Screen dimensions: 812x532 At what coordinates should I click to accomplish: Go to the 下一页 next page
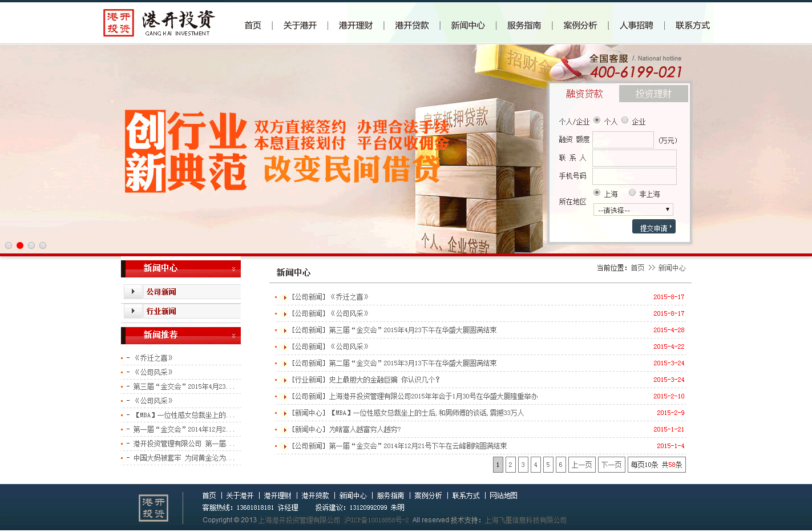(611, 465)
